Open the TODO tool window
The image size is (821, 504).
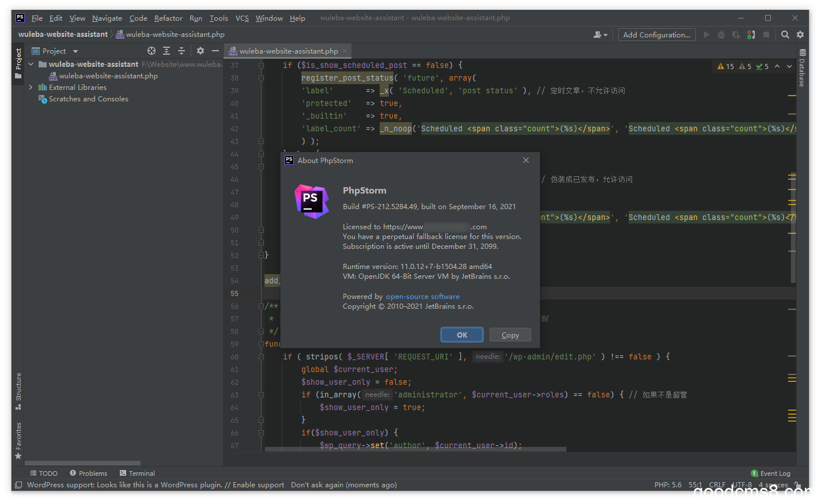(44, 473)
